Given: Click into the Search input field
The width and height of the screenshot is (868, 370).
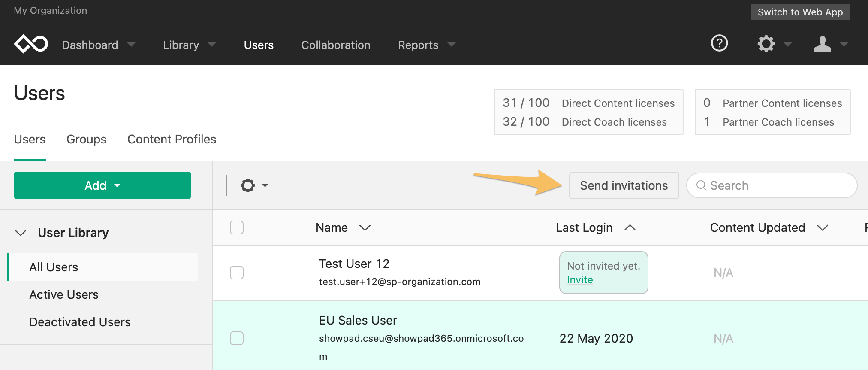Looking at the screenshot, I should tap(772, 185).
